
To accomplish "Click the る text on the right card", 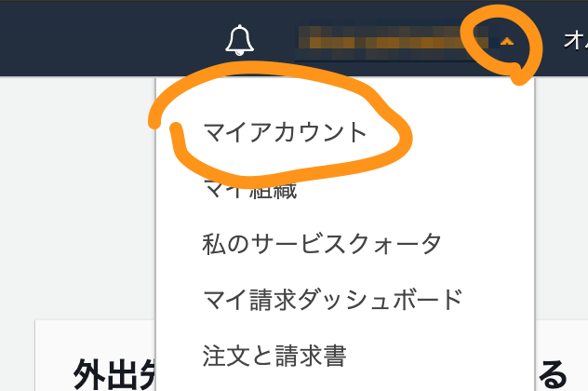I will coord(554,374).
